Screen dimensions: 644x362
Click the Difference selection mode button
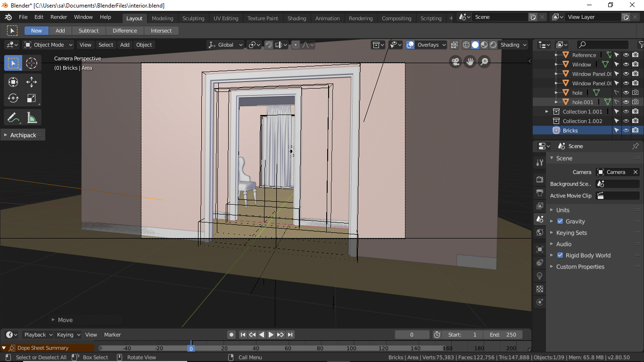125,31
